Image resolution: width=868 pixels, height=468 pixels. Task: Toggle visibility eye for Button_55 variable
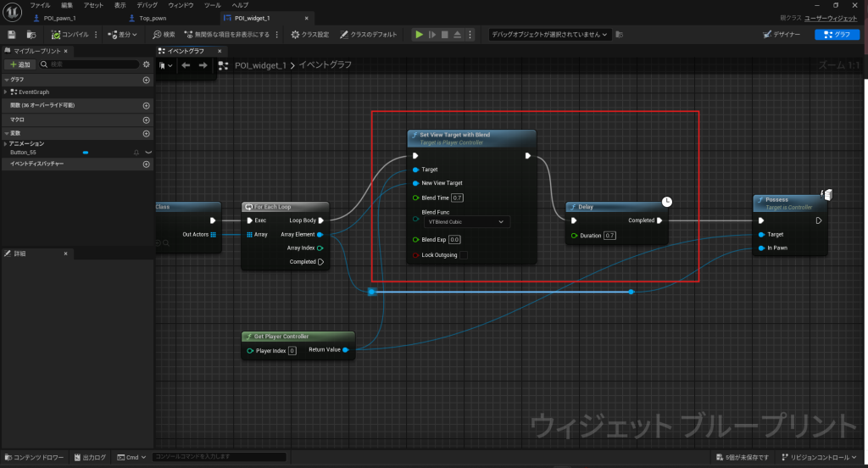click(148, 152)
